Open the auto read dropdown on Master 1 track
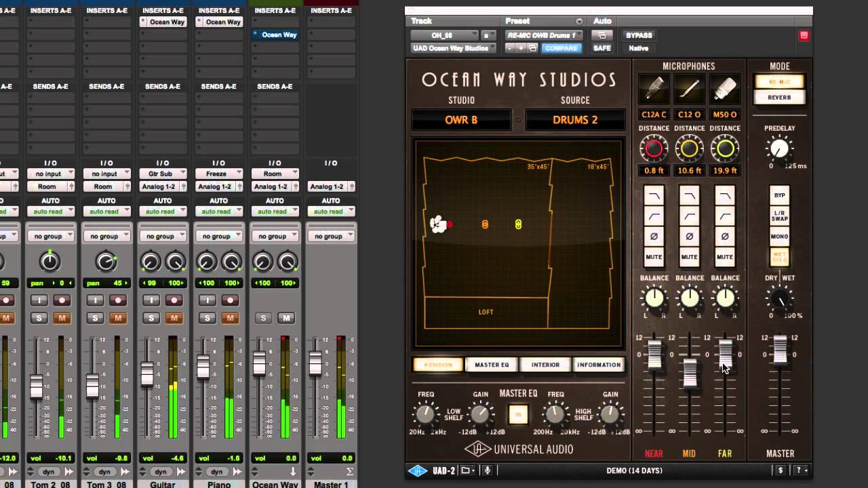Image resolution: width=868 pixels, height=488 pixels. (x=331, y=211)
